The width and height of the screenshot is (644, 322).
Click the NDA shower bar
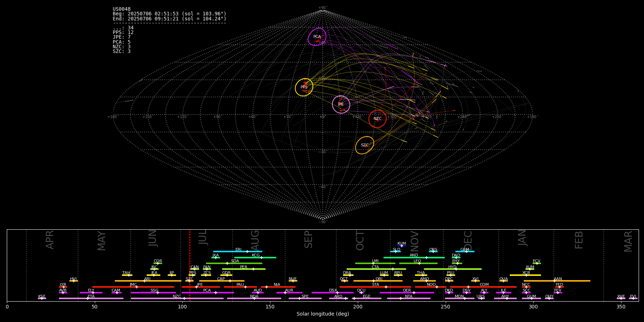coord(254,298)
